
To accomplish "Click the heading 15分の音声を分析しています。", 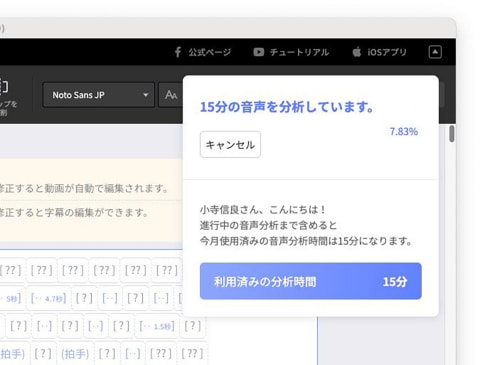I will point(287,107).
